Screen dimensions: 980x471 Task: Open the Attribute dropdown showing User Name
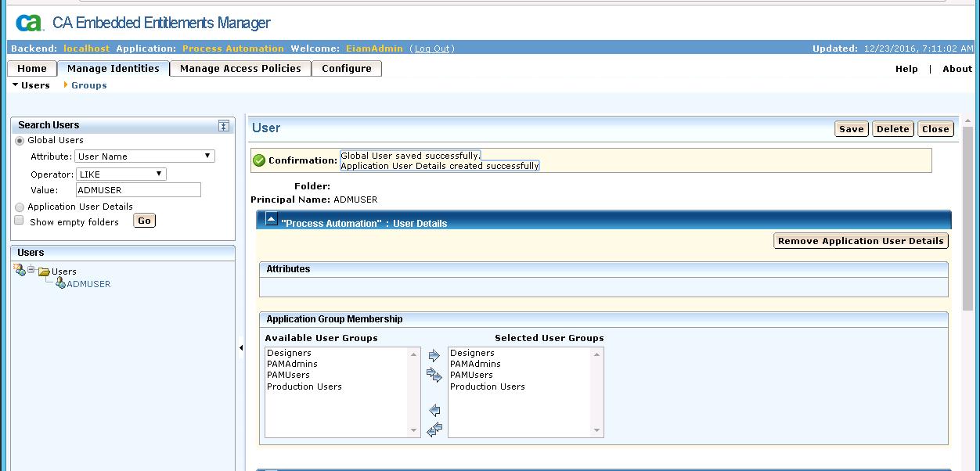(x=145, y=156)
